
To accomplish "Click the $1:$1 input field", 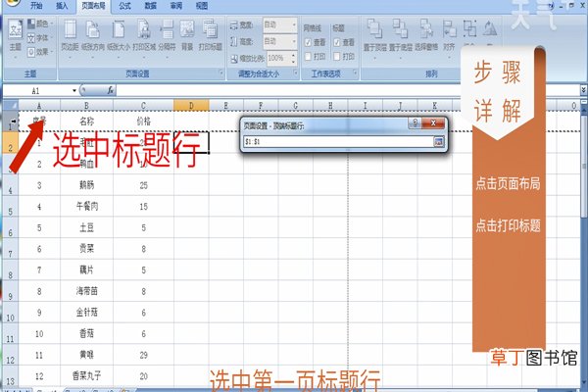I will 339,142.
